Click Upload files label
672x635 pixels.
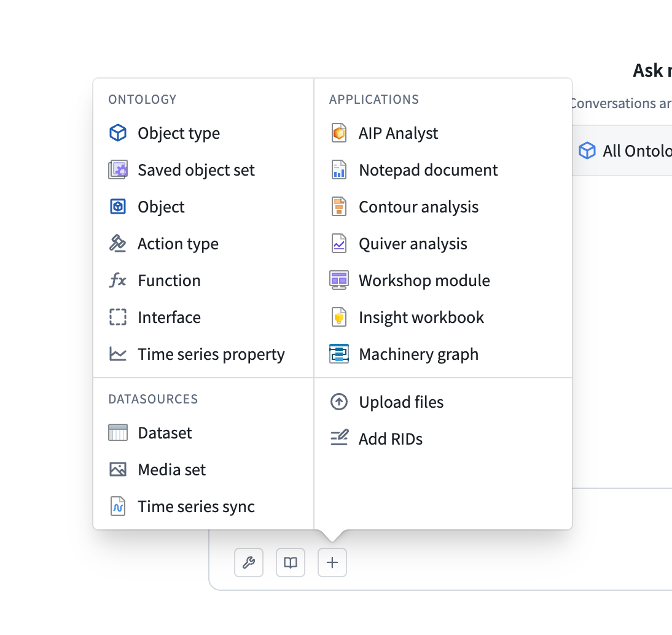pyautogui.click(x=402, y=402)
